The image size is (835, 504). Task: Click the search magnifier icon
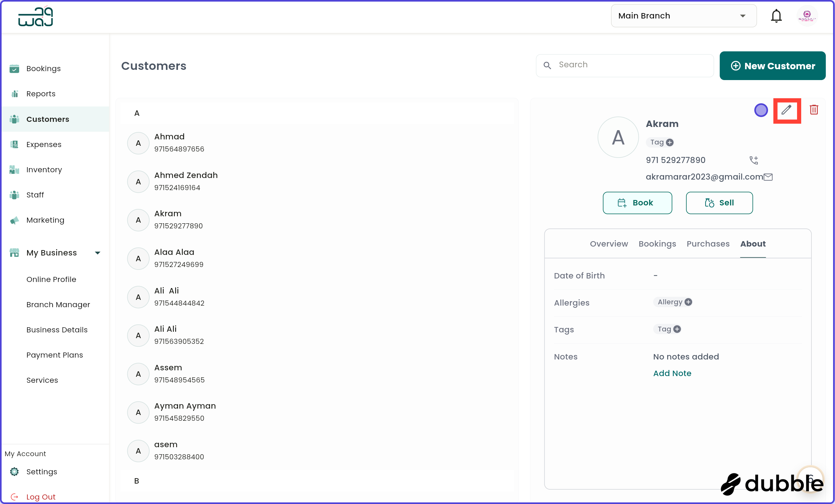[x=548, y=65]
